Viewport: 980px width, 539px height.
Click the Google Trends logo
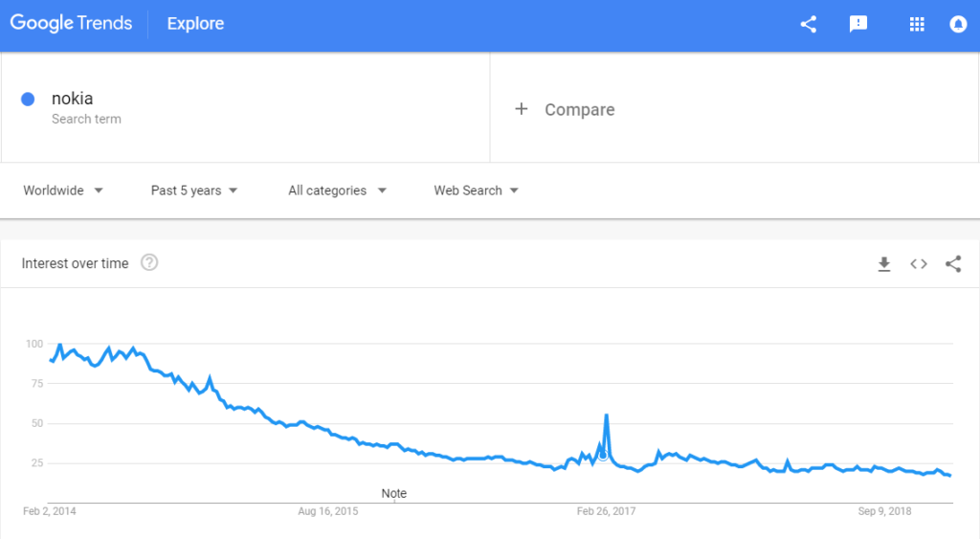(x=71, y=24)
